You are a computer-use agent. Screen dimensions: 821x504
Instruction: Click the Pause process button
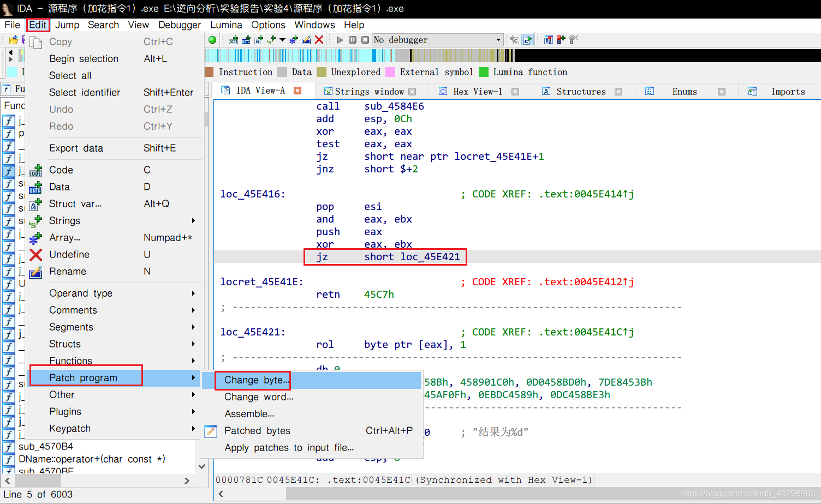[353, 40]
